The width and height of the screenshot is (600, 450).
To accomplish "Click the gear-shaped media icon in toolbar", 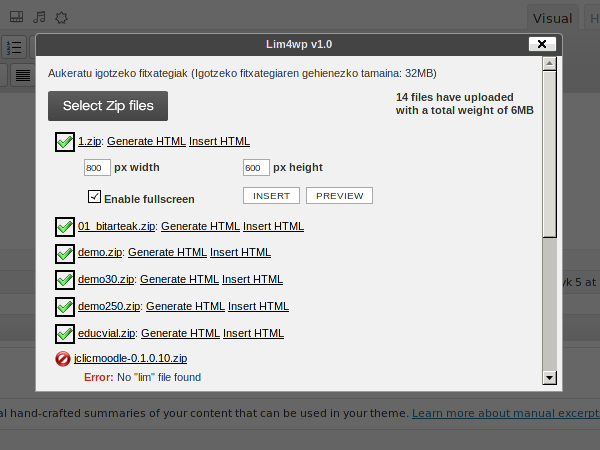I will pyautogui.click(x=61, y=17).
